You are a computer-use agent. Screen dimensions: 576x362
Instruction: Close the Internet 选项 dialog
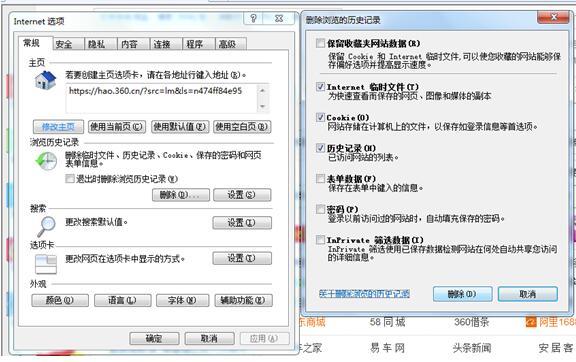[x=279, y=18]
